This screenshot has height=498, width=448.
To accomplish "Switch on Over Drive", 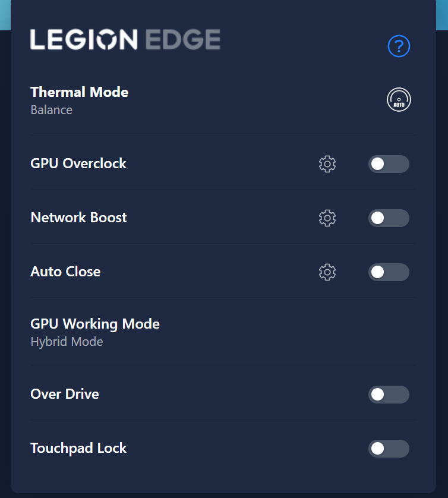I will pyautogui.click(x=389, y=394).
